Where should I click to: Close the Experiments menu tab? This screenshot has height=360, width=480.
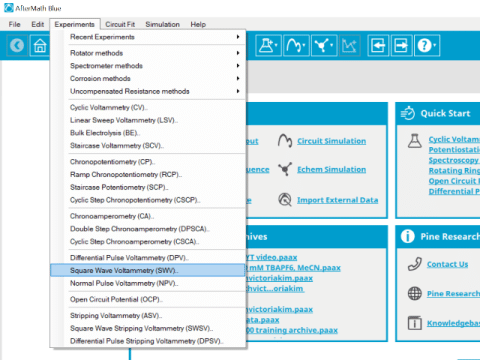(x=75, y=24)
